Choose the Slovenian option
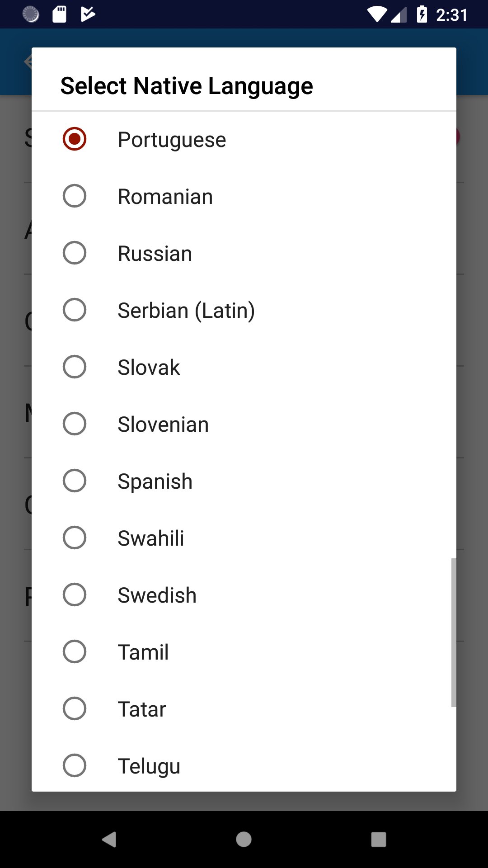The image size is (488, 868). pyautogui.click(x=75, y=424)
